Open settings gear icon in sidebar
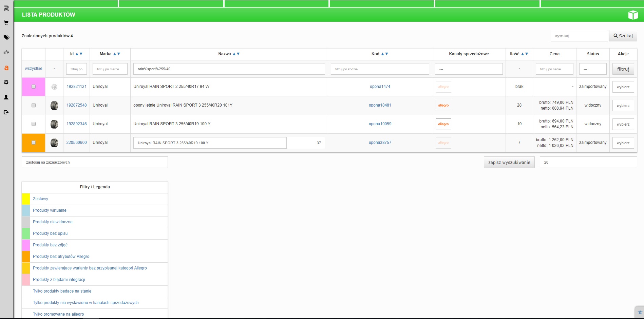This screenshot has width=644, height=319. click(6, 82)
